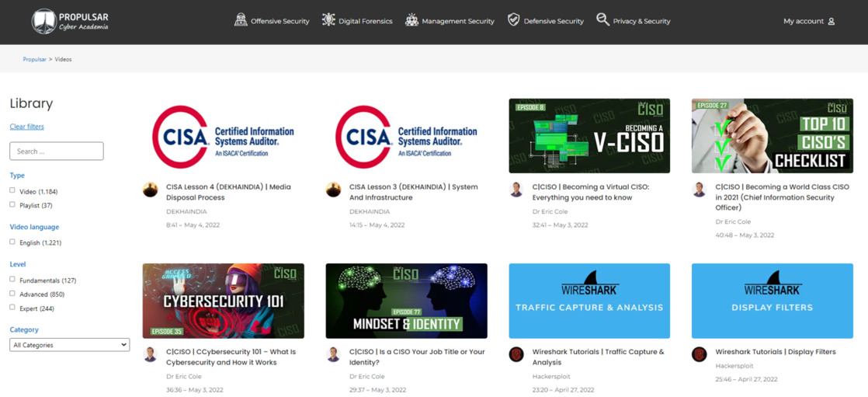The height and width of the screenshot is (397, 868).
Task: Click the Propulsar Cyber Academia logo
Action: pos(71,21)
